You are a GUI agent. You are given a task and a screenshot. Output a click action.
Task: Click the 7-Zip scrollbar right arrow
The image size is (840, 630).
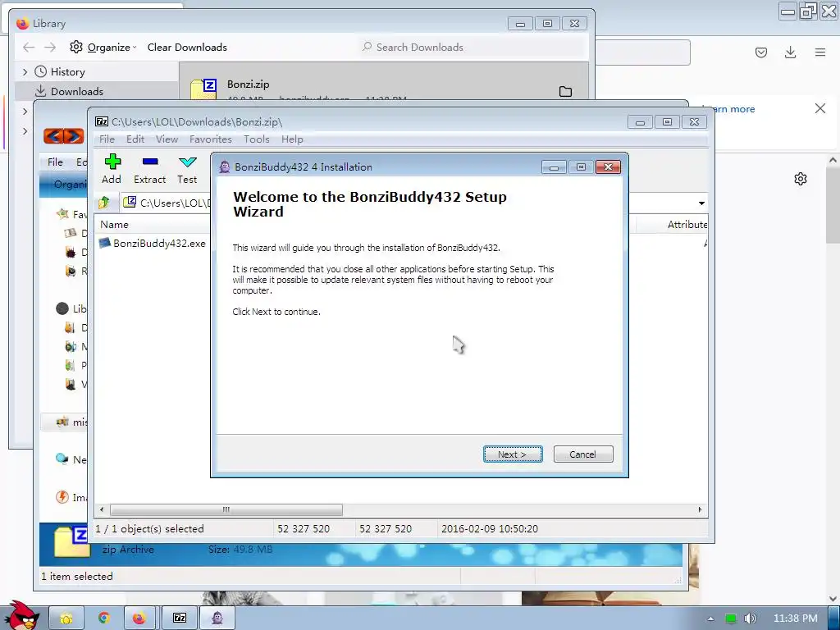click(x=700, y=509)
